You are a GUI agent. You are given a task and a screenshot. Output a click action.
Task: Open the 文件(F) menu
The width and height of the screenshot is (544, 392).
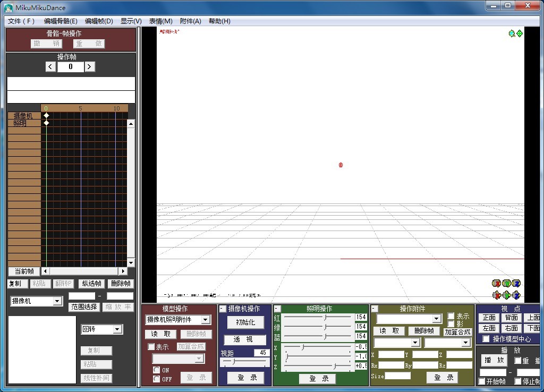[x=21, y=21]
